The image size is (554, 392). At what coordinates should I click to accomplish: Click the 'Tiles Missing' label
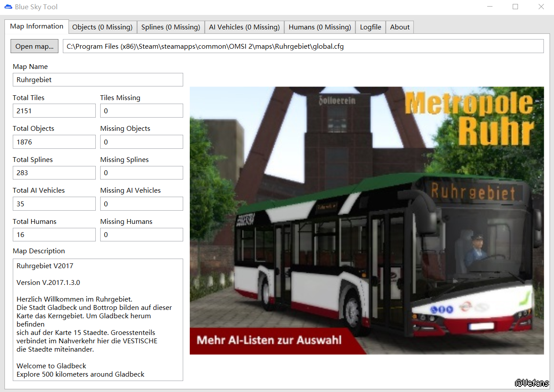[x=120, y=97]
